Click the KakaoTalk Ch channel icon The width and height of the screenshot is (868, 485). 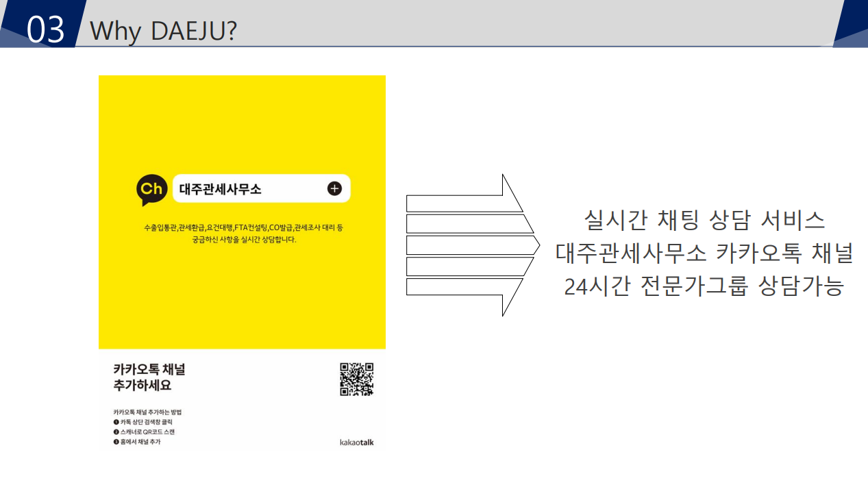tap(151, 190)
